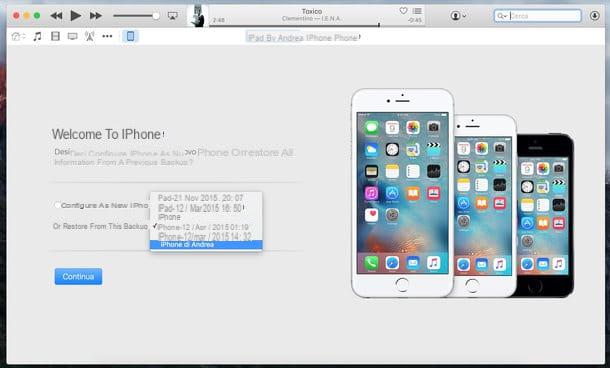Open the downloads arrow icon
The width and height of the screenshot is (610, 368).
tap(594, 16)
